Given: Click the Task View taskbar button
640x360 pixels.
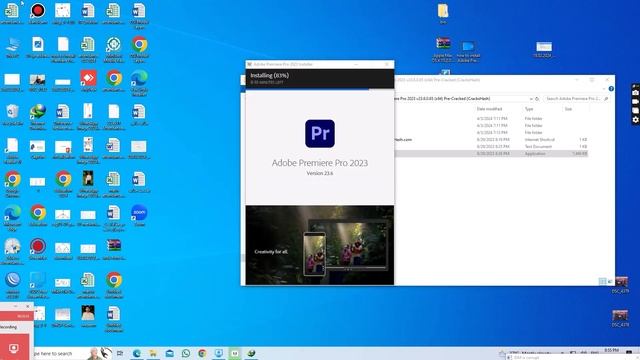Looking at the screenshot, I should tap(120, 353).
